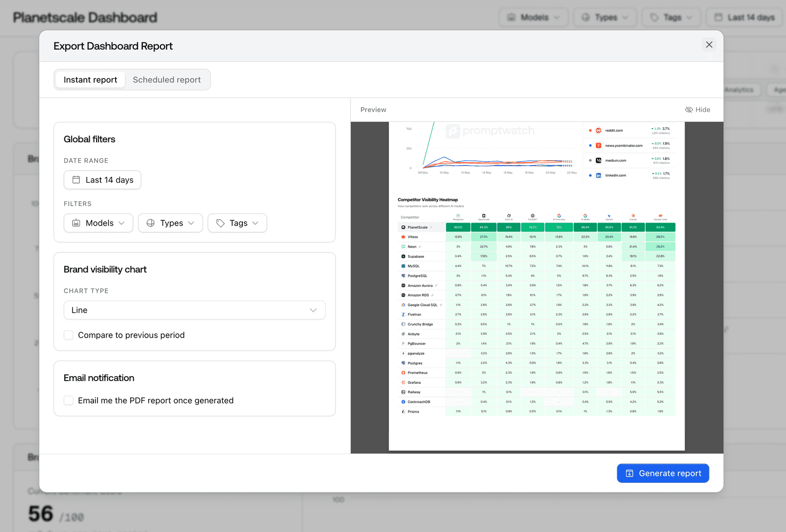
Task: Click the Grafana logo in the heatmap row
Action: (403, 382)
